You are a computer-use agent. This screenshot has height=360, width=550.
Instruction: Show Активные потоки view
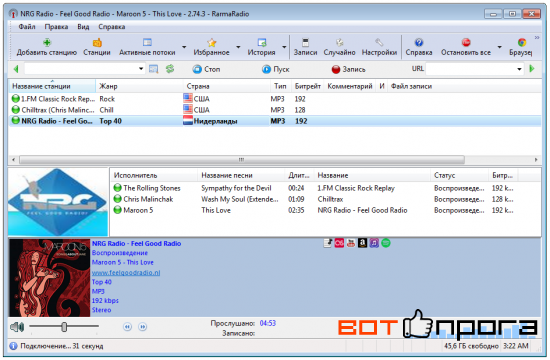pos(147,47)
